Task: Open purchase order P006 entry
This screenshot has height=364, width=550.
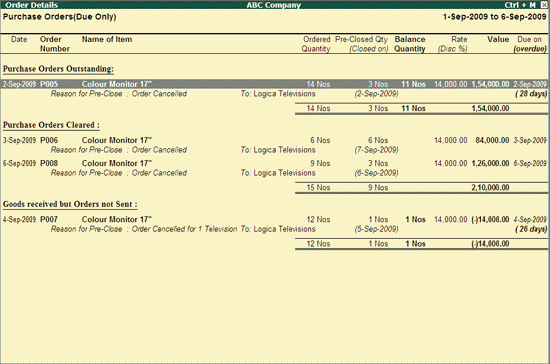Action: (275, 140)
